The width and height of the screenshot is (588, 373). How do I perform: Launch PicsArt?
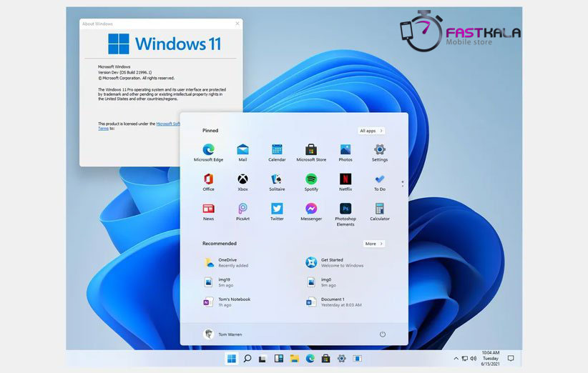(242, 212)
